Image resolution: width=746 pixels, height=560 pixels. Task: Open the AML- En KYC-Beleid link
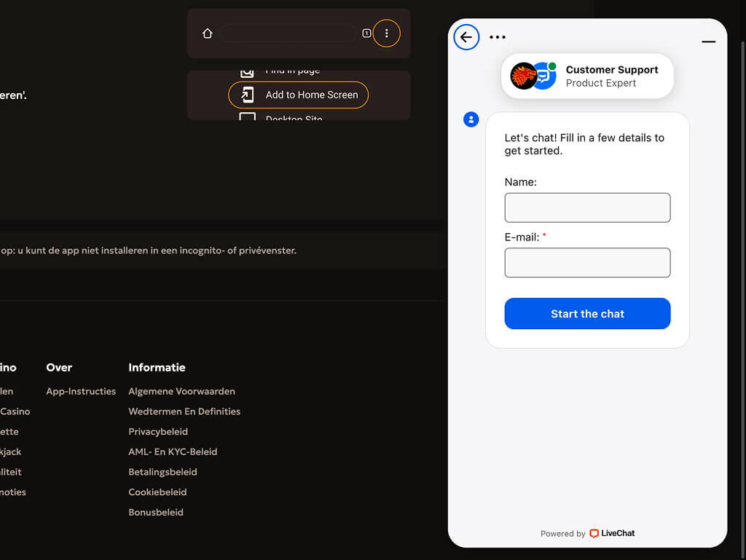[173, 451]
